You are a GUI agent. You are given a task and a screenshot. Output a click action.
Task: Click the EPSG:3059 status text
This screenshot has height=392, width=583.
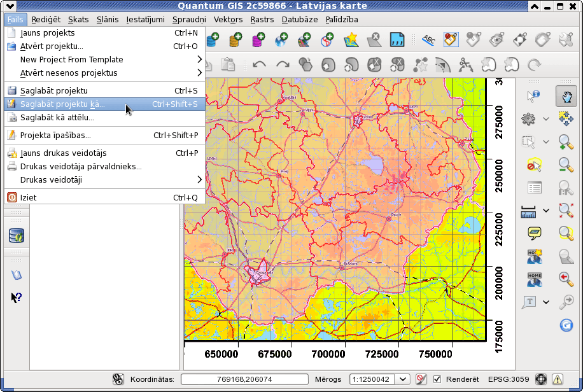pyautogui.click(x=509, y=379)
